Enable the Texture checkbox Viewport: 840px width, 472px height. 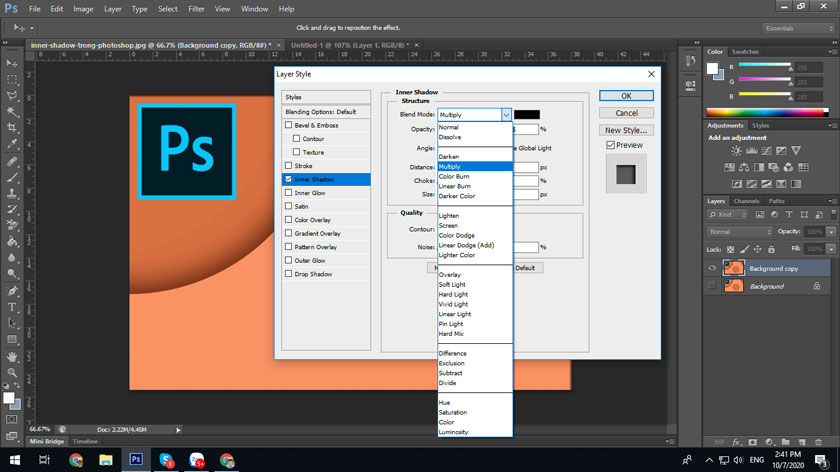pyautogui.click(x=296, y=152)
